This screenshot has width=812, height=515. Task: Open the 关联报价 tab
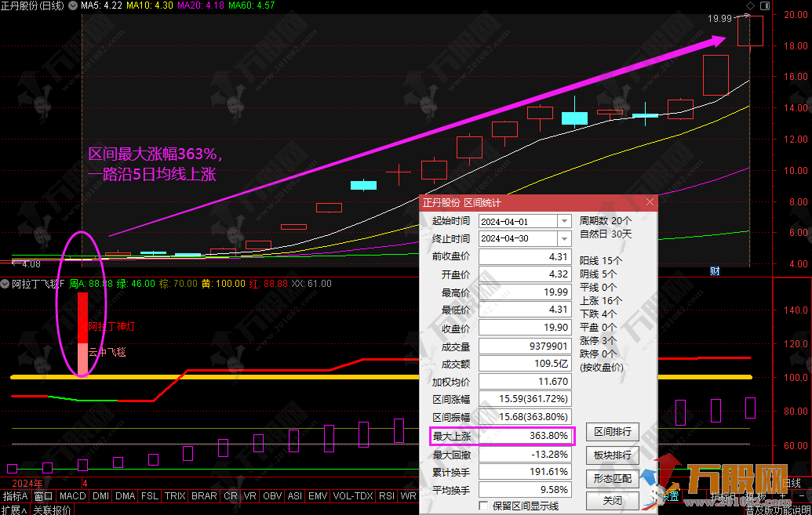[x=52, y=510]
